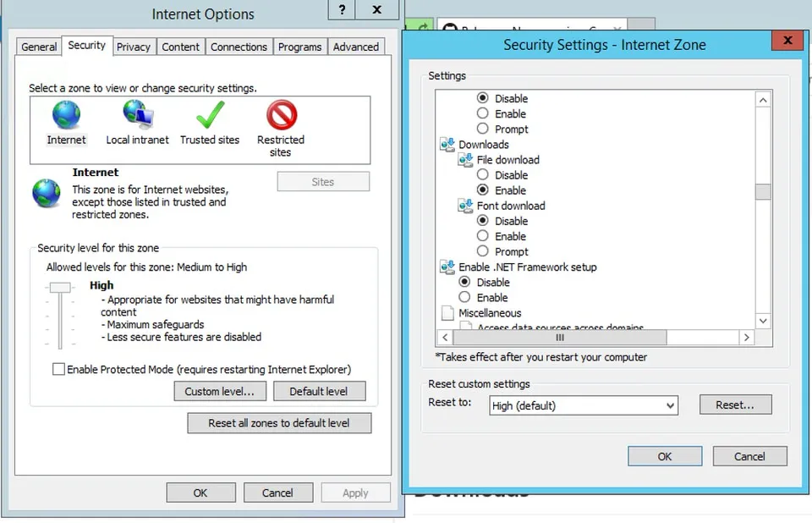Select the Restricted sites zone icon
This screenshot has height=523, width=812.
[280, 116]
